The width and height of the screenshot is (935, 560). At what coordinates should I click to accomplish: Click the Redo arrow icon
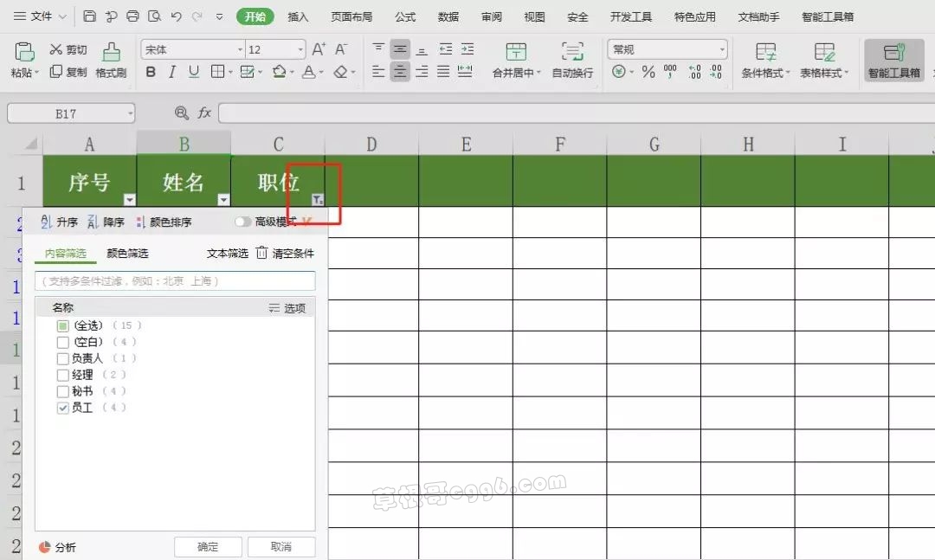click(197, 16)
